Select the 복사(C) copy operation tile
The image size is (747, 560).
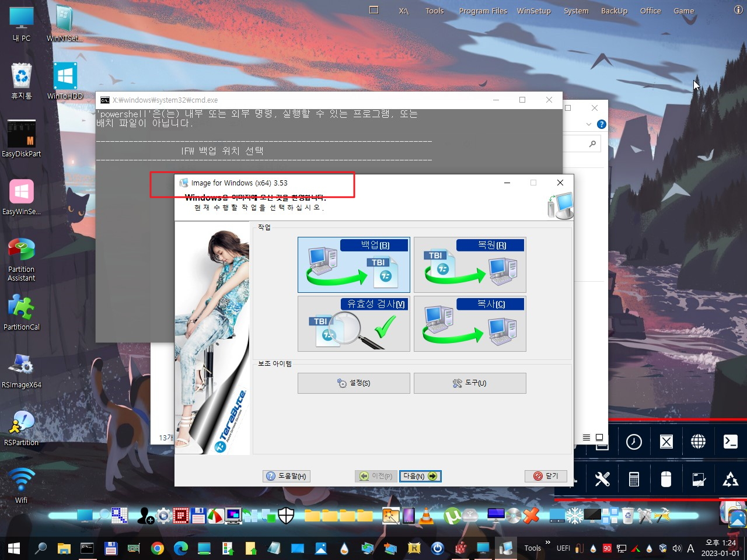(x=470, y=324)
